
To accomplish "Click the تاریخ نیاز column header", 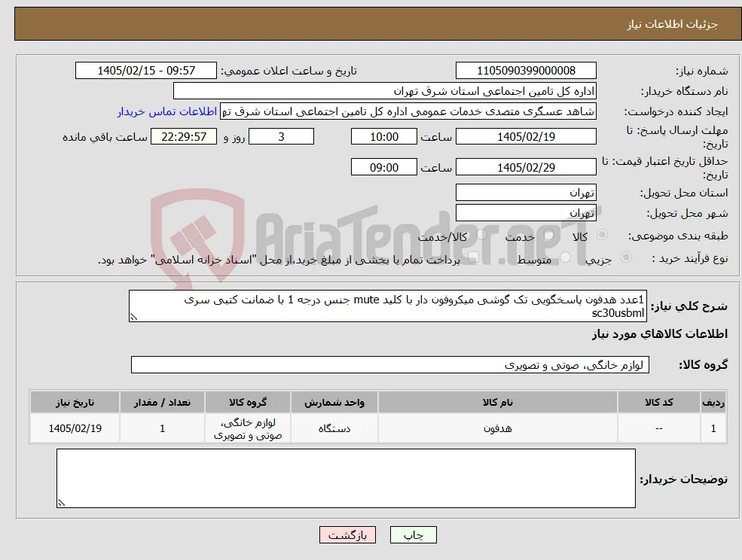I will pyautogui.click(x=75, y=403).
